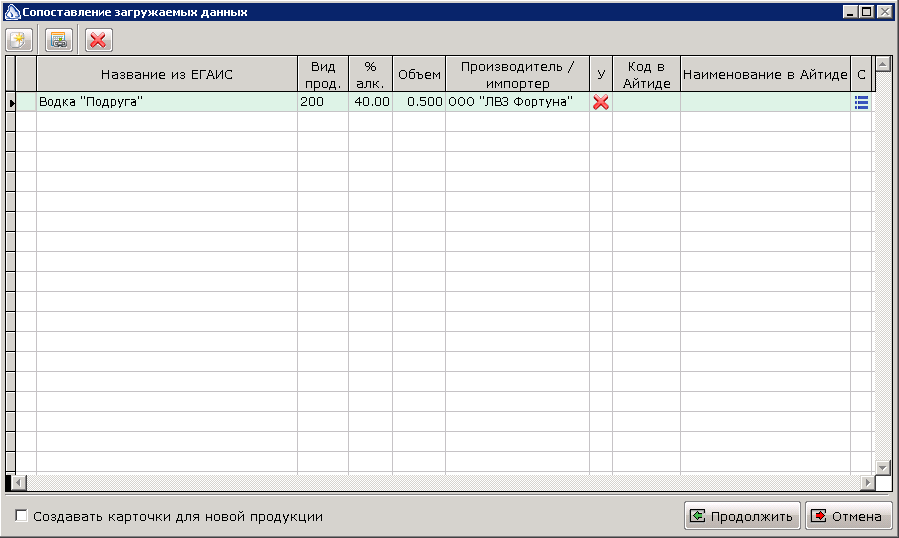Click the link-to-item toolbar icon
The image size is (899, 538).
[x=58, y=40]
